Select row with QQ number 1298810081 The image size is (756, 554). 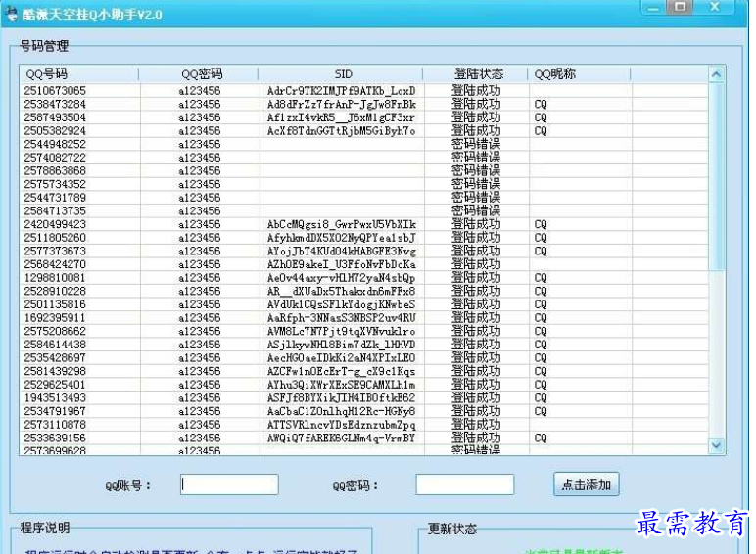[x=364, y=278]
